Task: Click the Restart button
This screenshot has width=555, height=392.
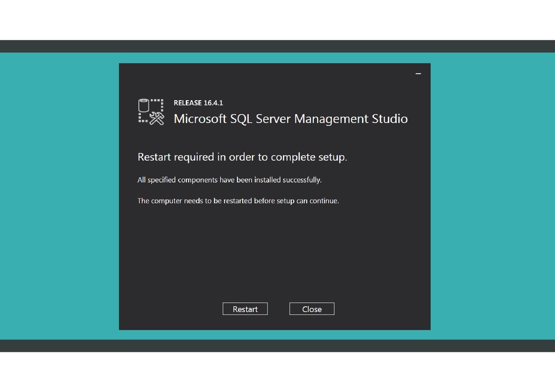Action: pos(245,309)
